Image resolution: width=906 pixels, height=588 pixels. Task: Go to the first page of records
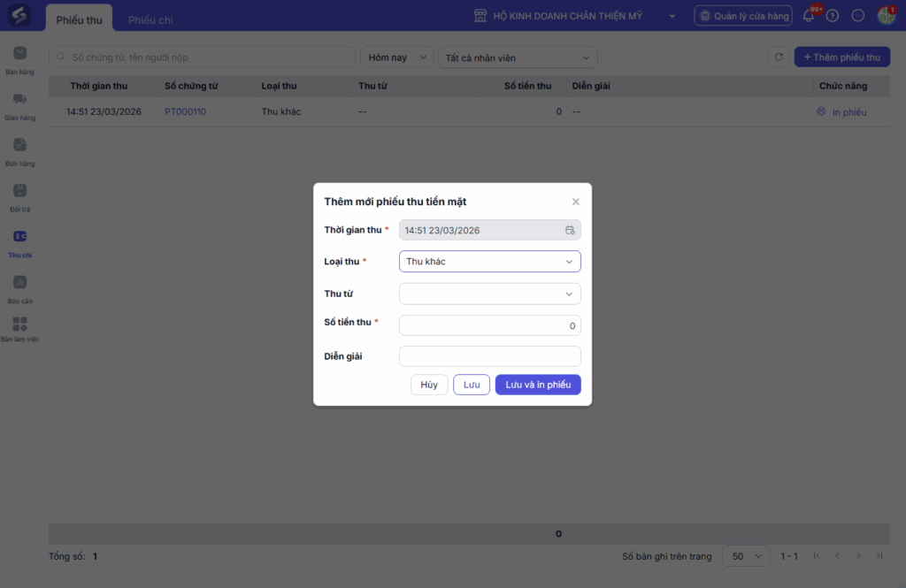coord(817,555)
